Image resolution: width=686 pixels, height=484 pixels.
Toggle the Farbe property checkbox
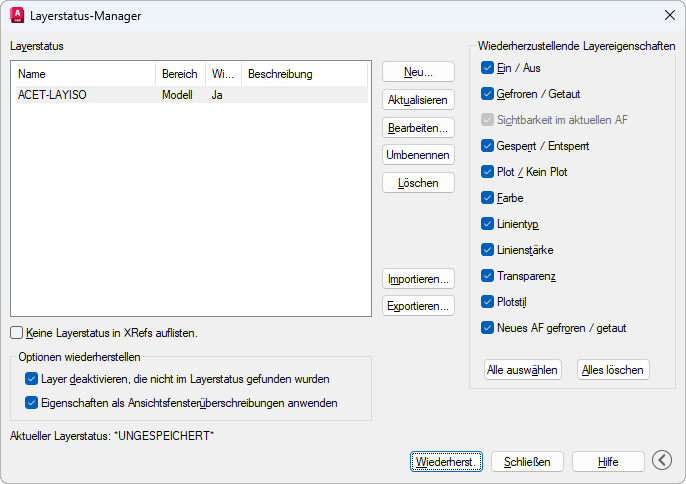coord(487,198)
